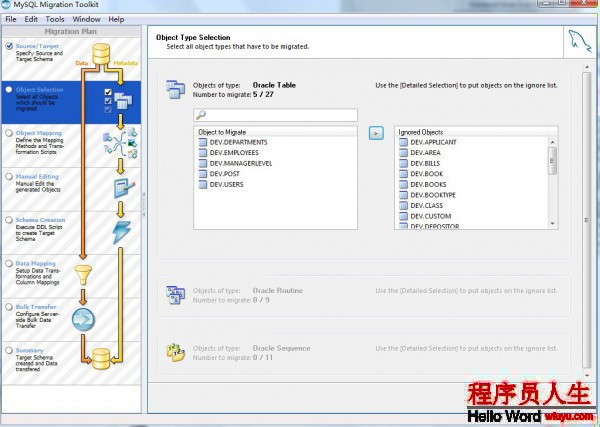This screenshot has width=600, height=427.
Task: Select the Summary step radio button
Action: [x=9, y=350]
